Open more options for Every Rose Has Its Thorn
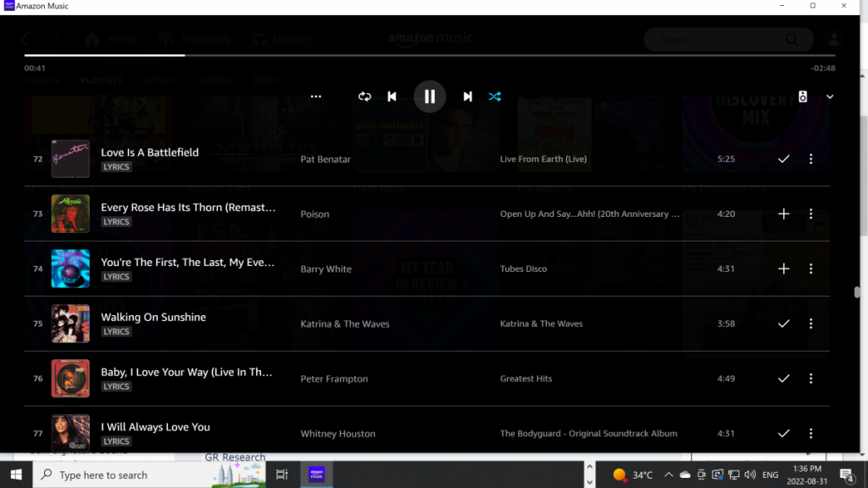Viewport: 868px width, 488px height. coord(810,213)
